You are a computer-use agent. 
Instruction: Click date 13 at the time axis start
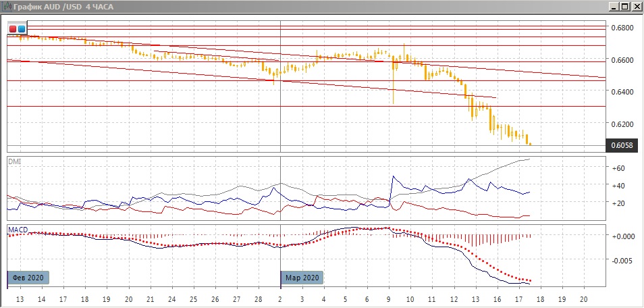[20, 299]
